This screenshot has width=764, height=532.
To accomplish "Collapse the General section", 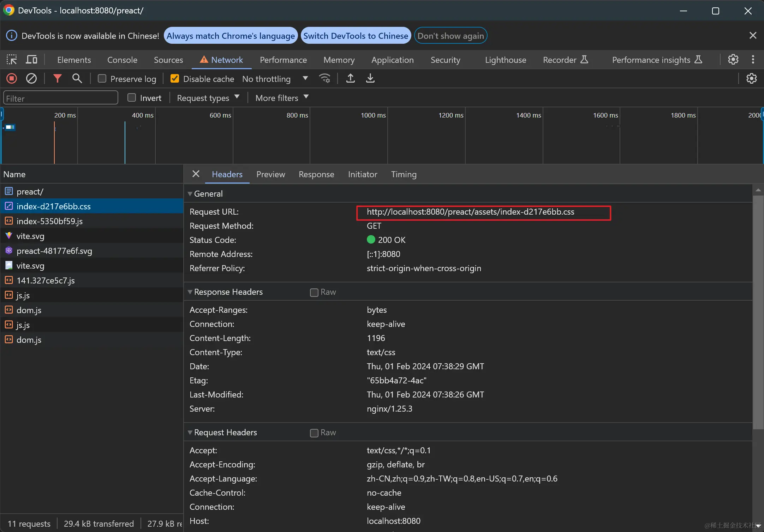I will pyautogui.click(x=190, y=194).
